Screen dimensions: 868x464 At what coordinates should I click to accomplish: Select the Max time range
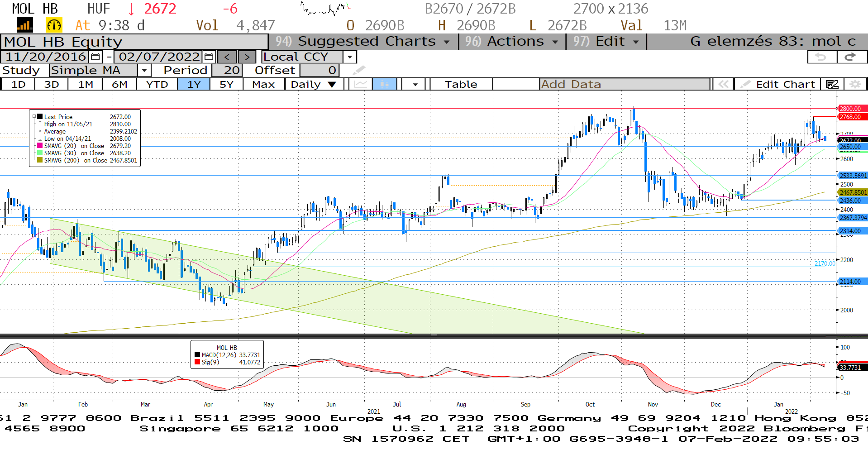coord(263,84)
